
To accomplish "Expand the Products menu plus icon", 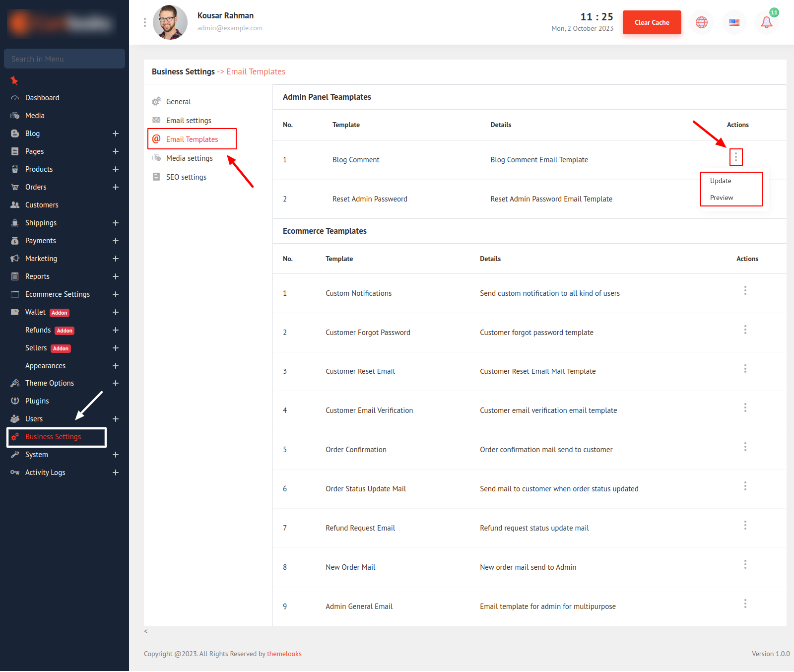I will point(116,169).
